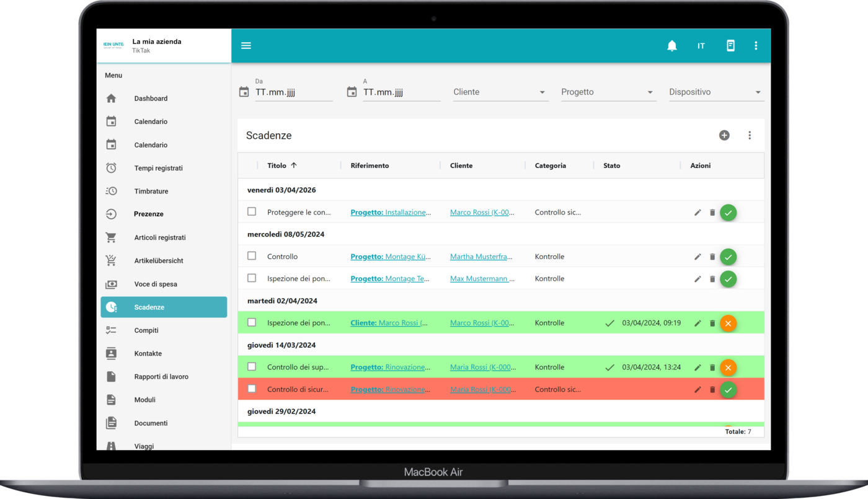The height and width of the screenshot is (499, 868).
Task: Click the add deadline plus icon
Action: (724, 135)
